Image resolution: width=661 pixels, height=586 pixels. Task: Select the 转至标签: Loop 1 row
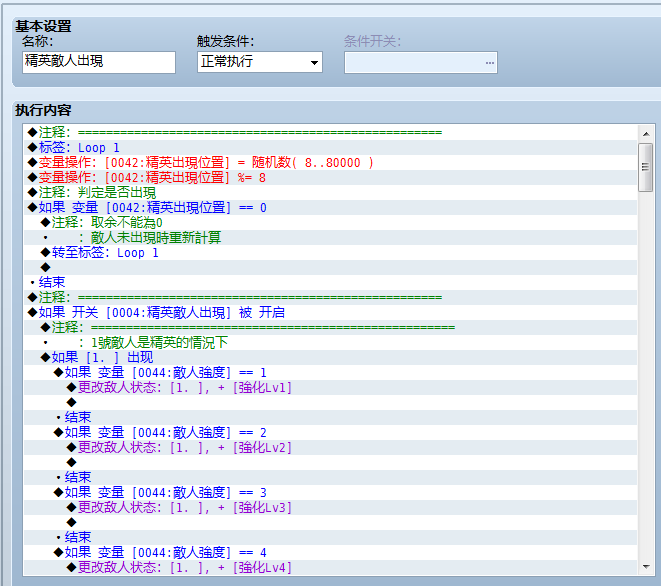click(x=330, y=253)
